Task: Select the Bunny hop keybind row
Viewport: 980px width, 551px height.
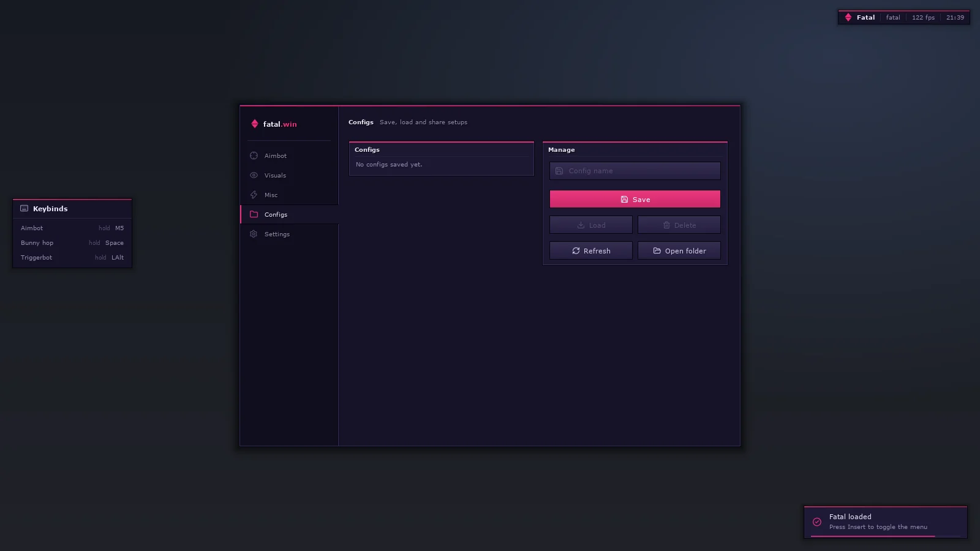Action: pos(72,242)
